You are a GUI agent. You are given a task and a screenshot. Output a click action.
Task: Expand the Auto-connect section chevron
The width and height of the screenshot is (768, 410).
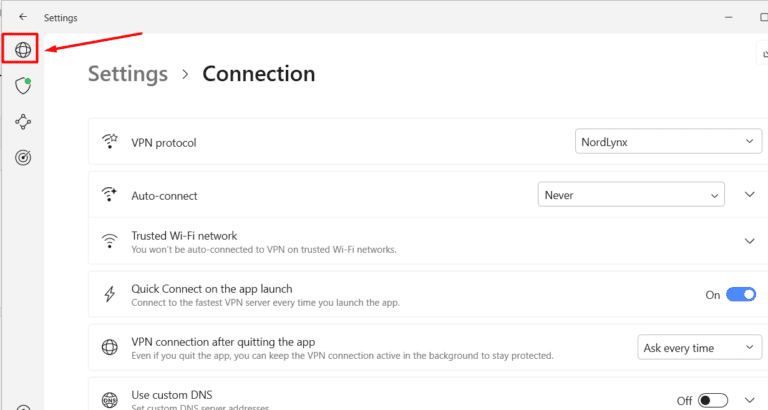tap(750, 195)
